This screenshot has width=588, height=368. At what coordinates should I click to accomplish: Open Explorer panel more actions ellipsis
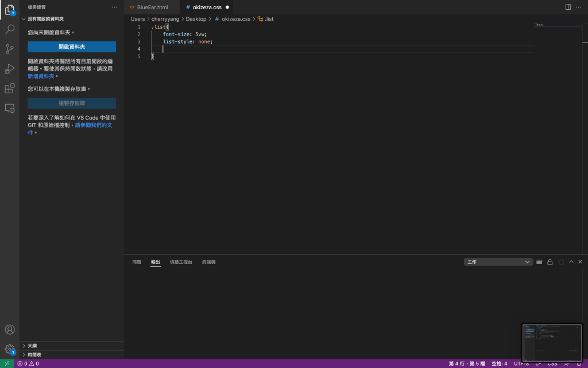point(114,7)
